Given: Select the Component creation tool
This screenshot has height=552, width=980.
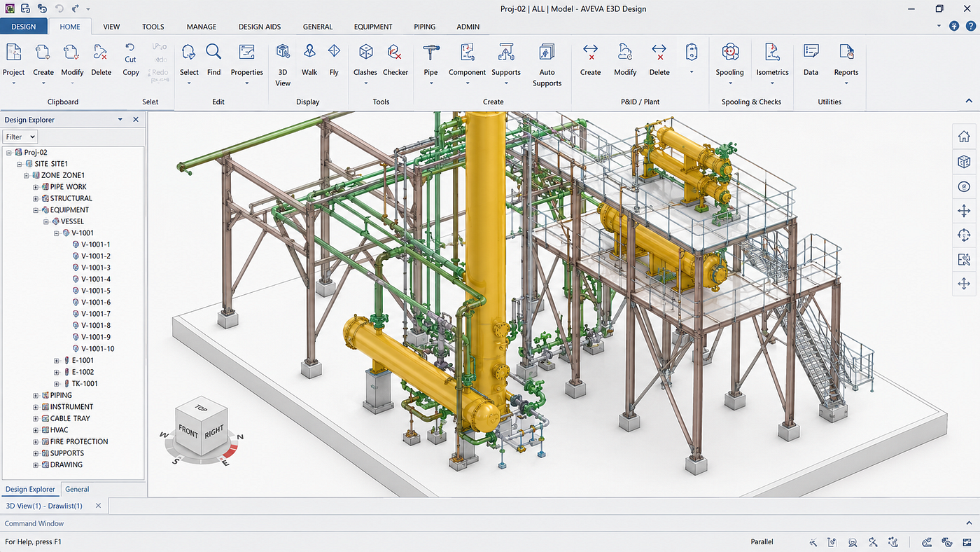Looking at the screenshot, I should [467, 60].
